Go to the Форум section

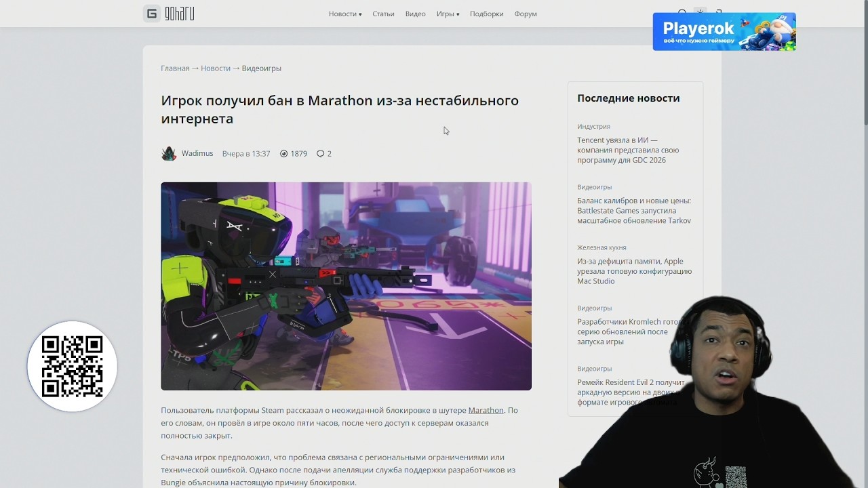coord(526,14)
